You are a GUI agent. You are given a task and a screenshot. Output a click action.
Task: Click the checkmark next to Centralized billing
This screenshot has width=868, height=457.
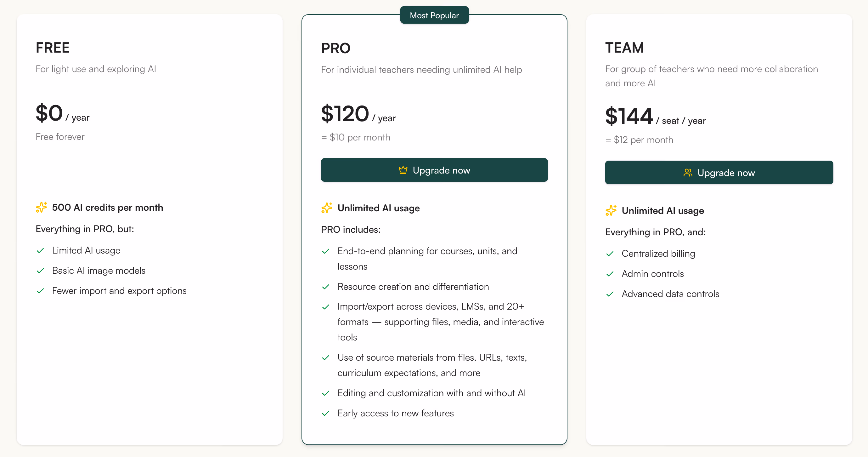[x=610, y=254]
